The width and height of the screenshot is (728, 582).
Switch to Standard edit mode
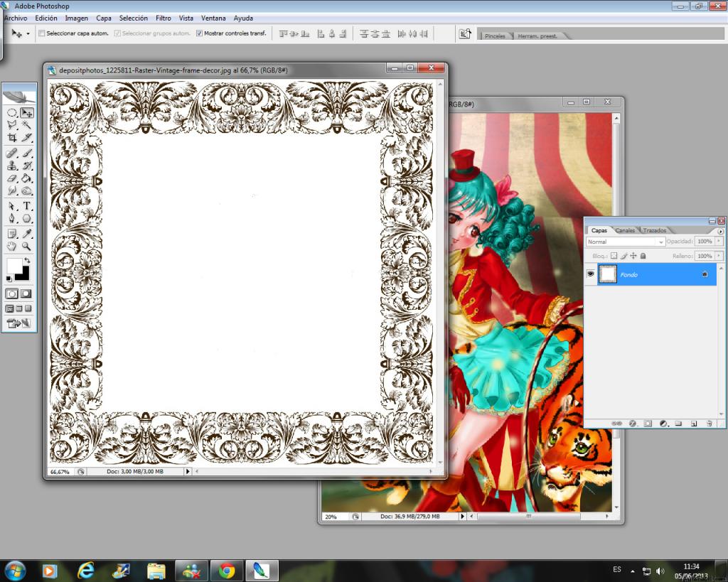coord(12,293)
